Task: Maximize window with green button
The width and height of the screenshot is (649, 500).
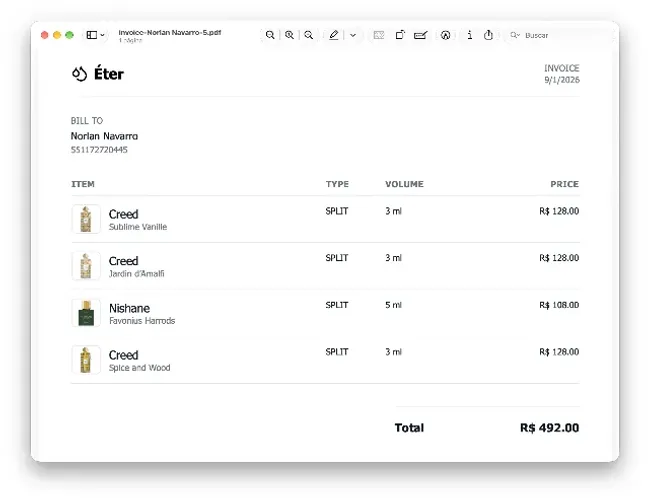Action: pos(70,35)
